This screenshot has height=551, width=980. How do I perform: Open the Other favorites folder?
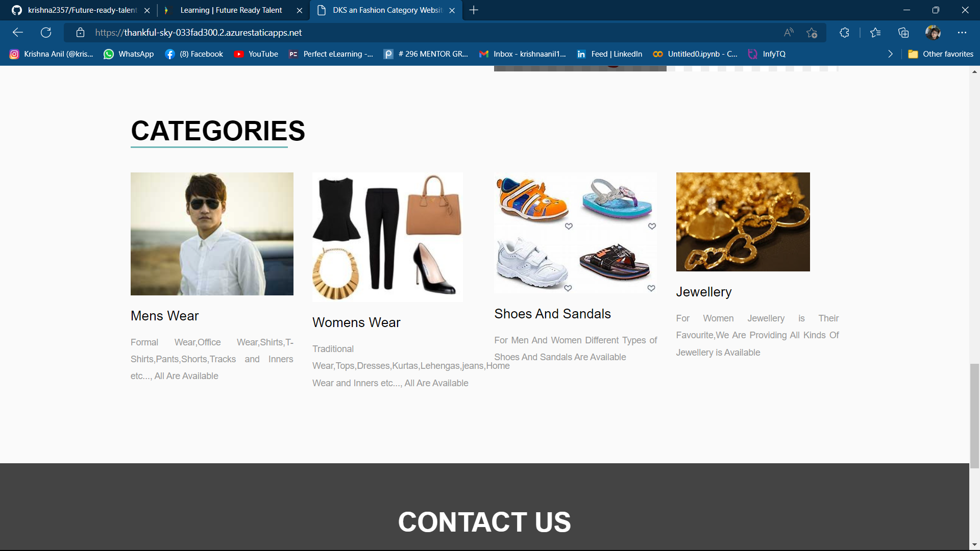[x=941, y=54]
